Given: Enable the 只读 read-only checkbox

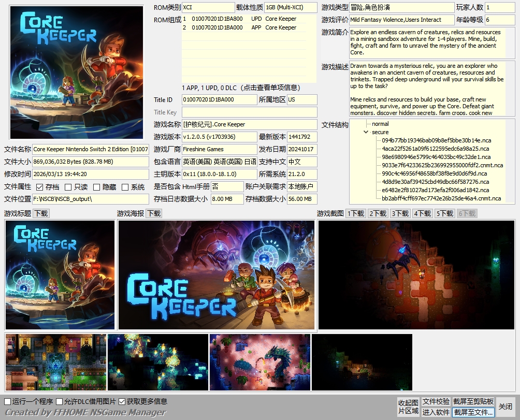Looking at the screenshot, I should coord(68,187).
